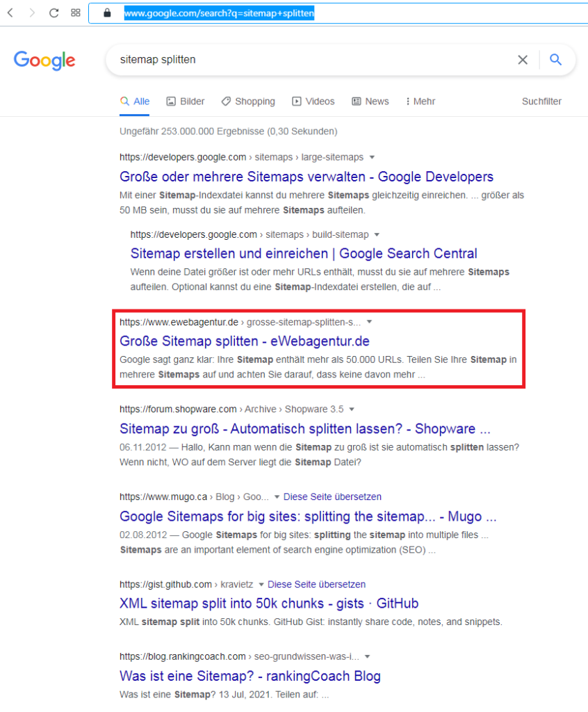Click the browser address bar URL

pos(219,13)
